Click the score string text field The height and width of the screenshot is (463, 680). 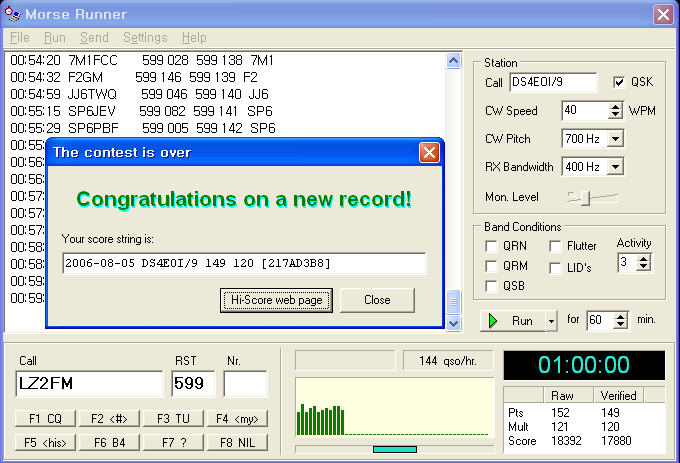coord(244,263)
